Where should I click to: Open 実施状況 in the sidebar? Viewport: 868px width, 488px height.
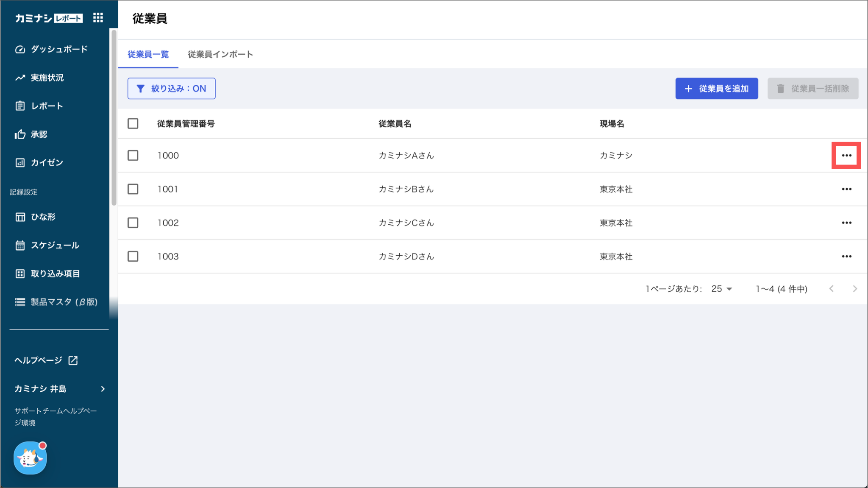(47, 78)
